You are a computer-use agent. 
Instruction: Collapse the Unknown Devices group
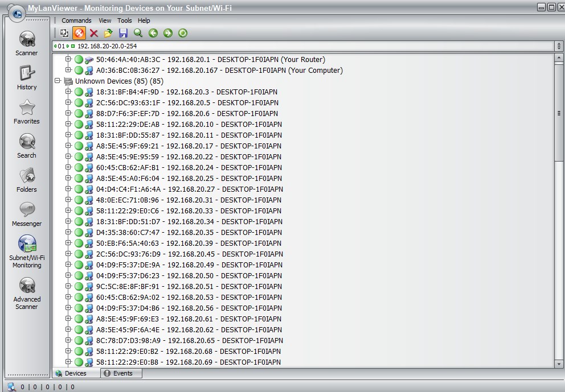pos(58,81)
